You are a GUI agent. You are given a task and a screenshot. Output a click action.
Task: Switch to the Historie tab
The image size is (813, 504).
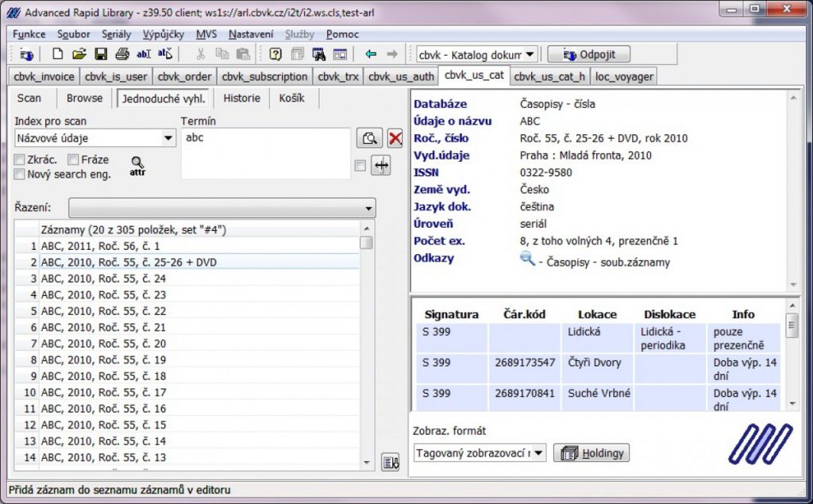point(241,98)
